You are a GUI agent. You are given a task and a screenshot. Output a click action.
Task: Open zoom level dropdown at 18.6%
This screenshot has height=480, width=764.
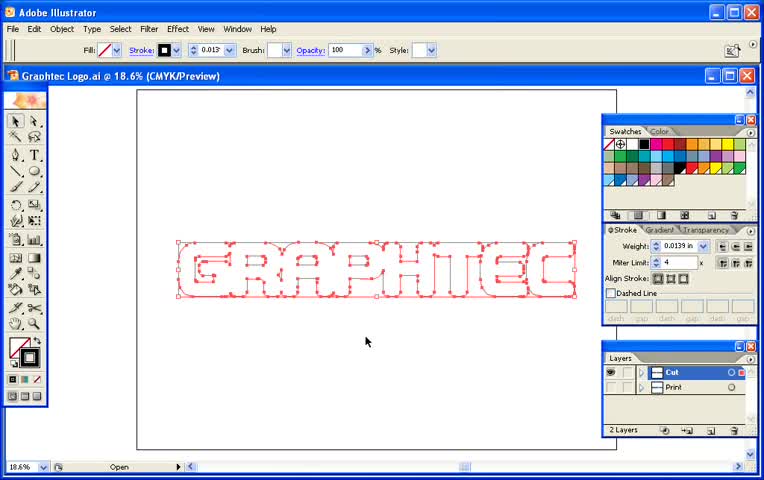click(43, 467)
